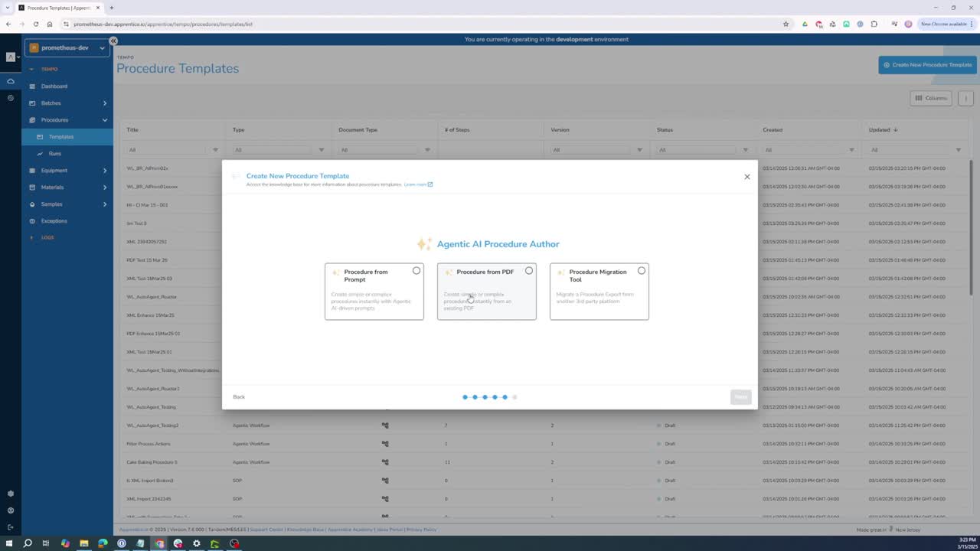Collapse the sidebar with double-chevron icon
The image size is (980, 551).
coord(113,41)
